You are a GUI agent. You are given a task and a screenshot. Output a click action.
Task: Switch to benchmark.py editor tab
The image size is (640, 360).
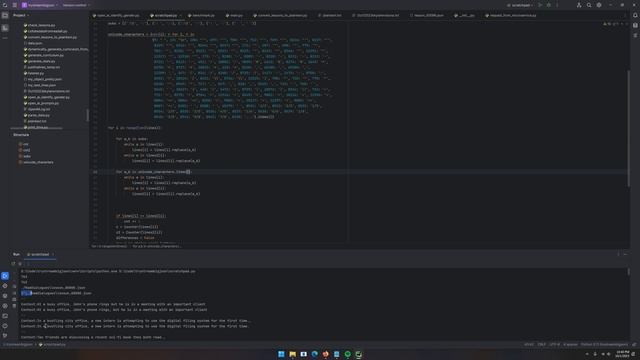point(201,15)
